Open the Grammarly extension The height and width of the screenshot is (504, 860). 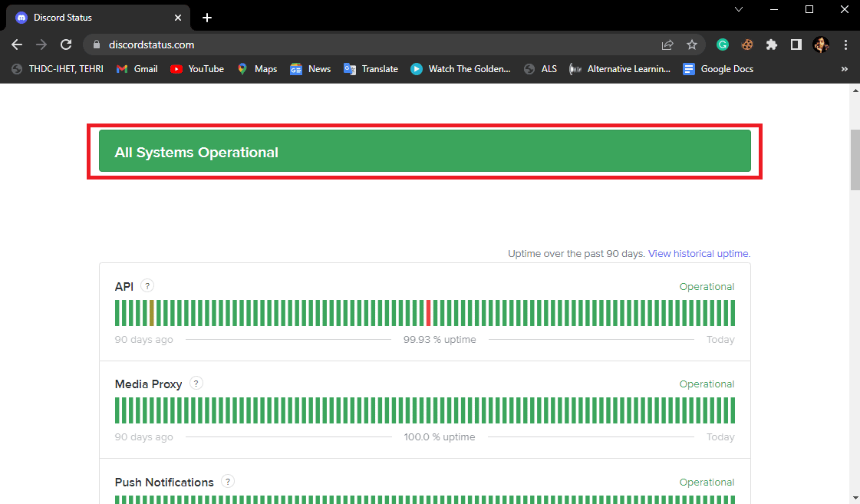[723, 45]
